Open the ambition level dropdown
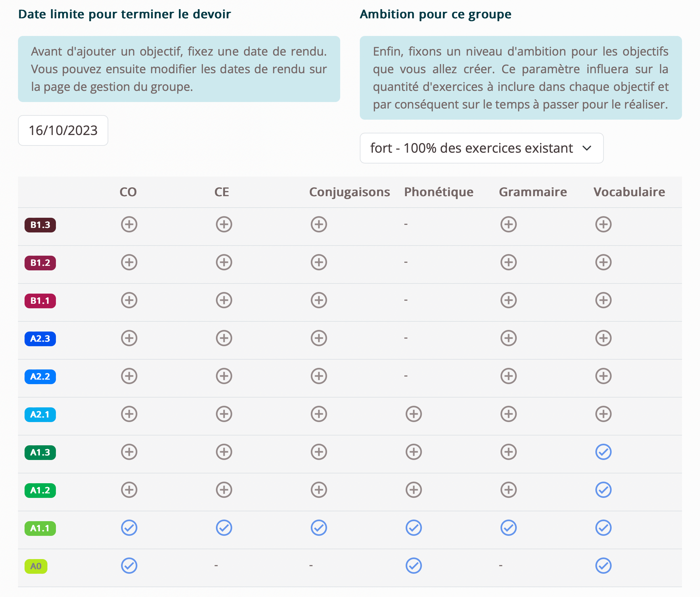 [481, 148]
